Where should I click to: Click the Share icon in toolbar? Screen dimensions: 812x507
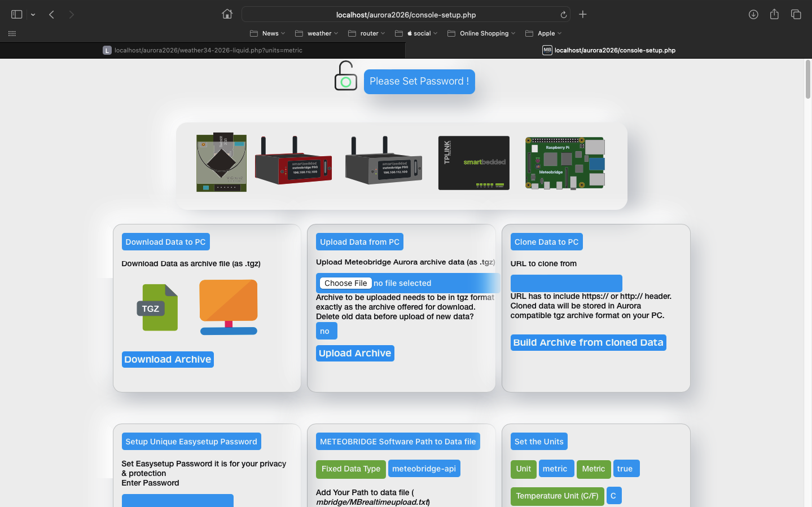coord(774,15)
